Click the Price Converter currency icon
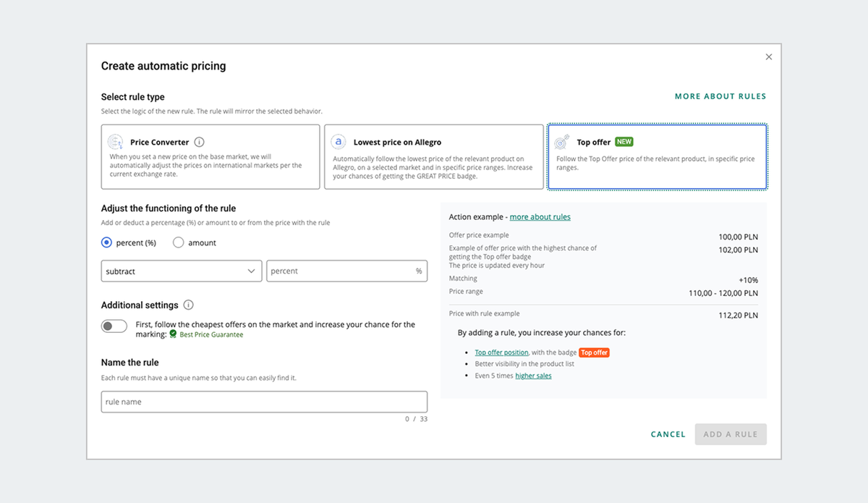This screenshot has width=868, height=503. 116,142
